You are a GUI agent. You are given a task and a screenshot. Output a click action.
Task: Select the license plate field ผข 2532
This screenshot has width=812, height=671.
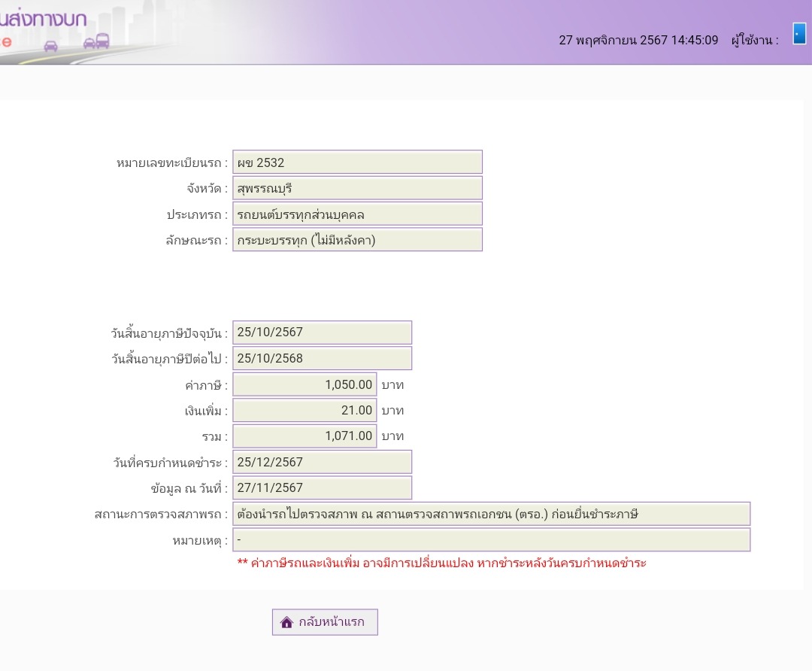click(x=357, y=162)
